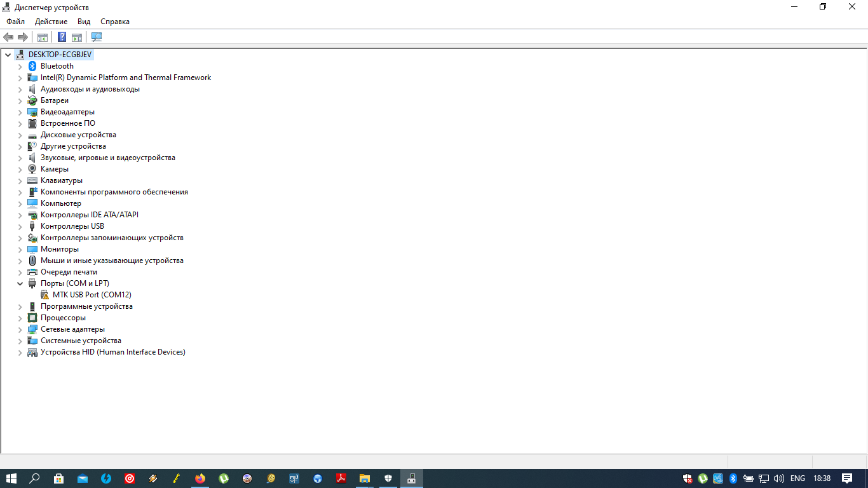868x488 pixels.
Task: Click the Help question-mark toolbar icon
Action: (62, 37)
